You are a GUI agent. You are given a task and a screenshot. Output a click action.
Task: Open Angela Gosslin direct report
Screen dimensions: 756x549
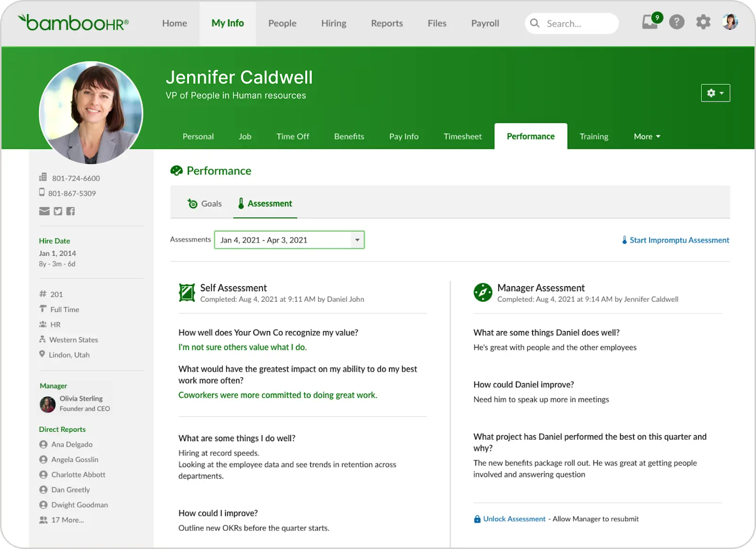pos(75,460)
